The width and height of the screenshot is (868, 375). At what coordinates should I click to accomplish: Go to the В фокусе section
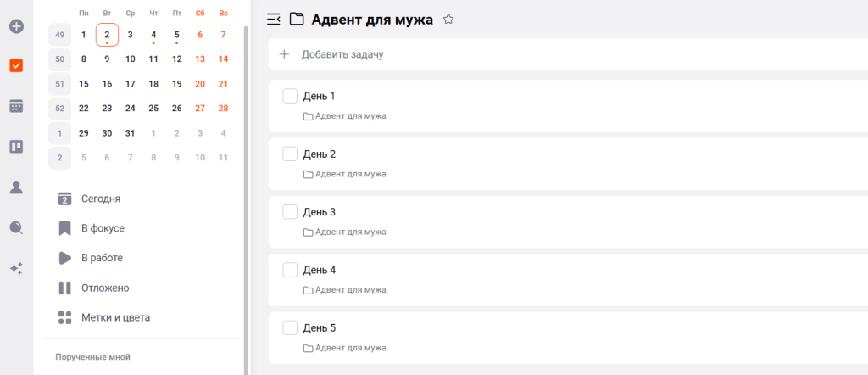pos(103,228)
